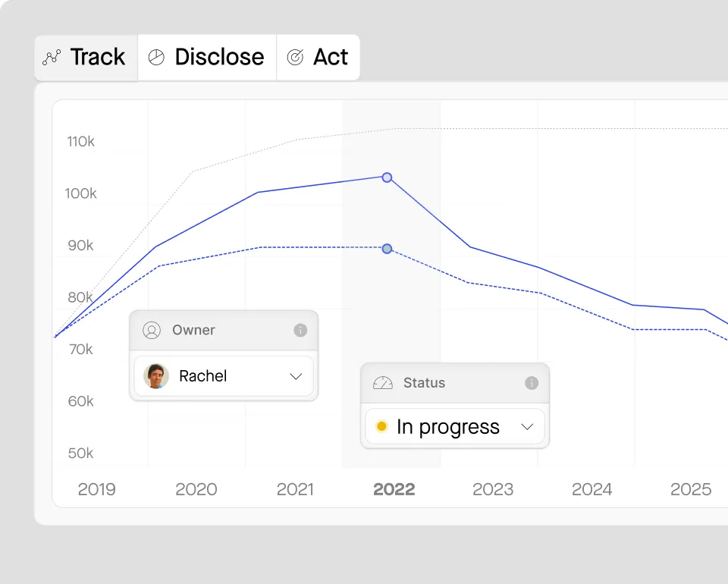The height and width of the screenshot is (584, 728).
Task: Switch to the Track tab
Action: (x=86, y=58)
